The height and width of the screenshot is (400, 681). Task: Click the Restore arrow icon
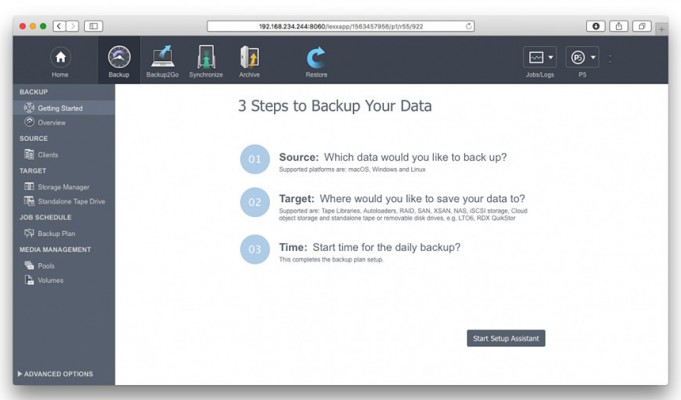pyautogui.click(x=316, y=57)
